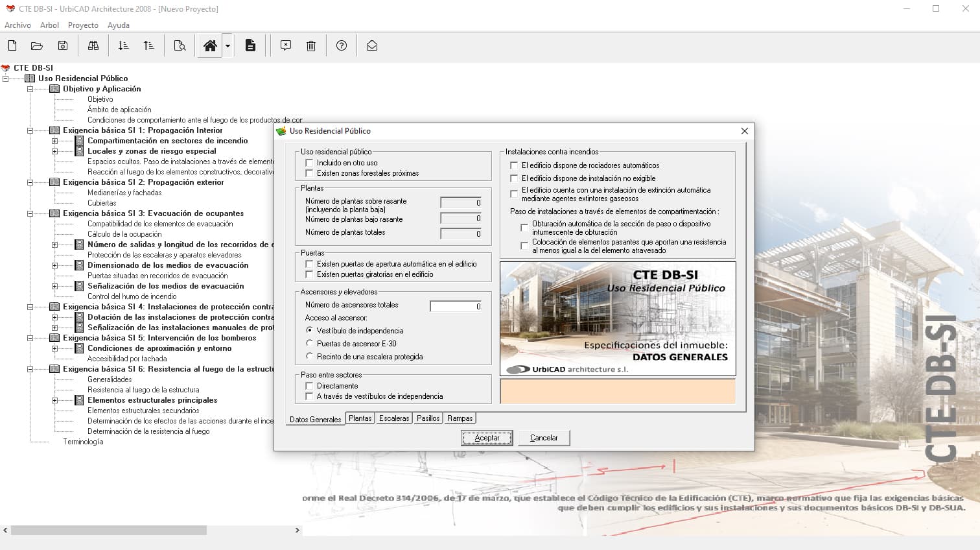This screenshot has width=980, height=550.
Task: Expand Compartimentación en sectores de incendio
Action: coord(54,141)
